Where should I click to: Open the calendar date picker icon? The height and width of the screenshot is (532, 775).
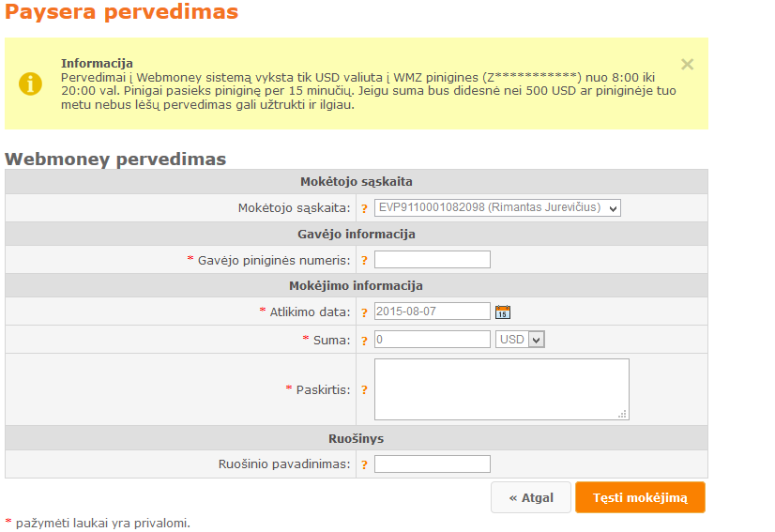coord(503,312)
